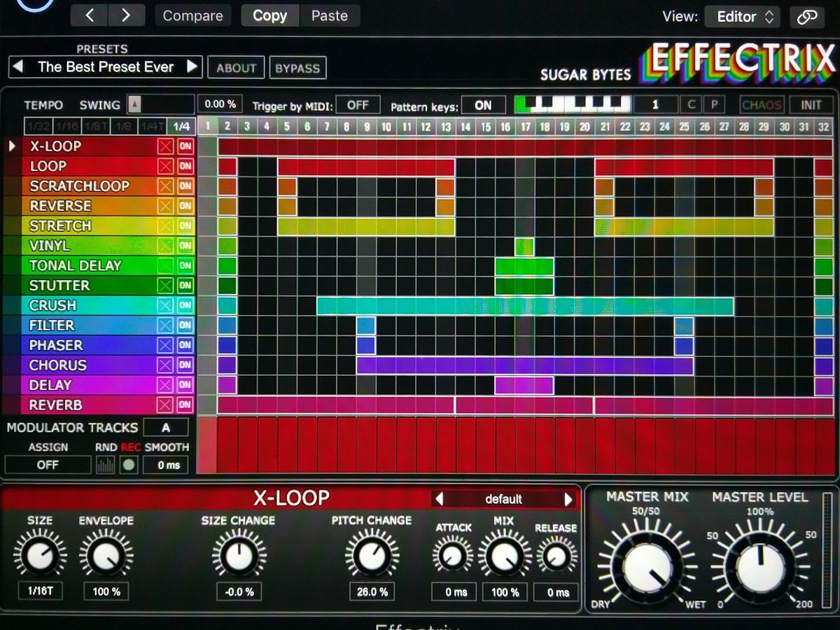Open the ASSIGN dropdown showing OFF
This screenshot has width=840, height=630.
(48, 464)
